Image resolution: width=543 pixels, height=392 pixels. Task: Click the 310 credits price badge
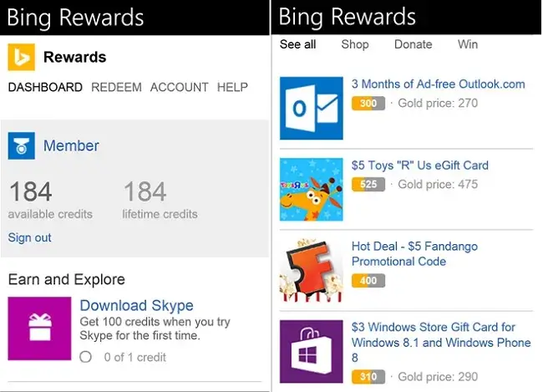tap(368, 377)
